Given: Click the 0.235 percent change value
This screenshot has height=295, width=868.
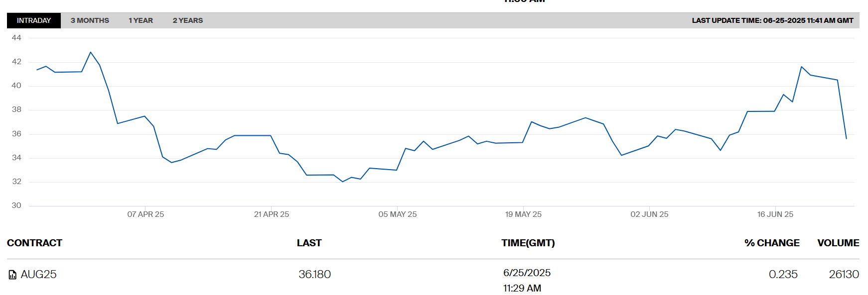Looking at the screenshot, I should 783,275.
